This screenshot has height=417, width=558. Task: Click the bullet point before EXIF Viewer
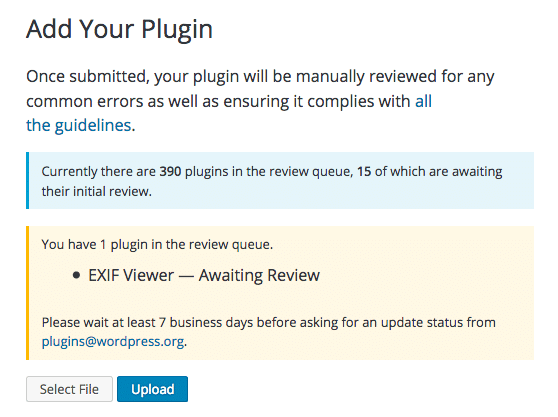point(76,275)
